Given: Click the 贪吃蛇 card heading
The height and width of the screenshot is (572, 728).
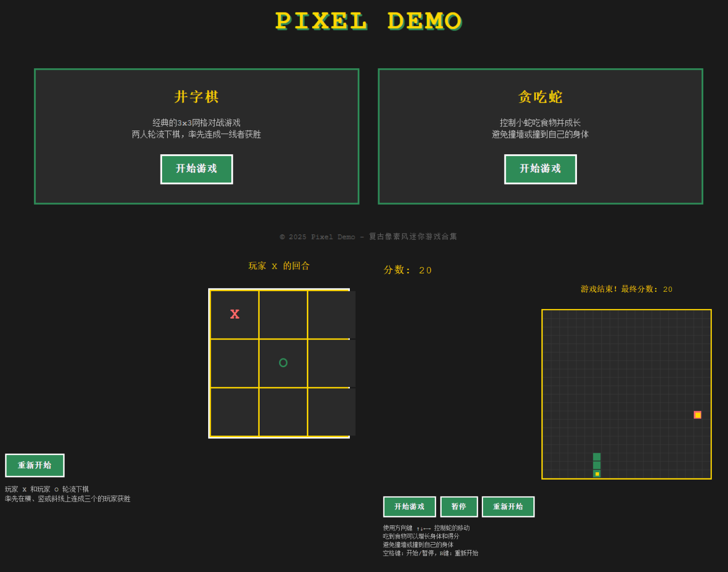Looking at the screenshot, I should click(540, 97).
